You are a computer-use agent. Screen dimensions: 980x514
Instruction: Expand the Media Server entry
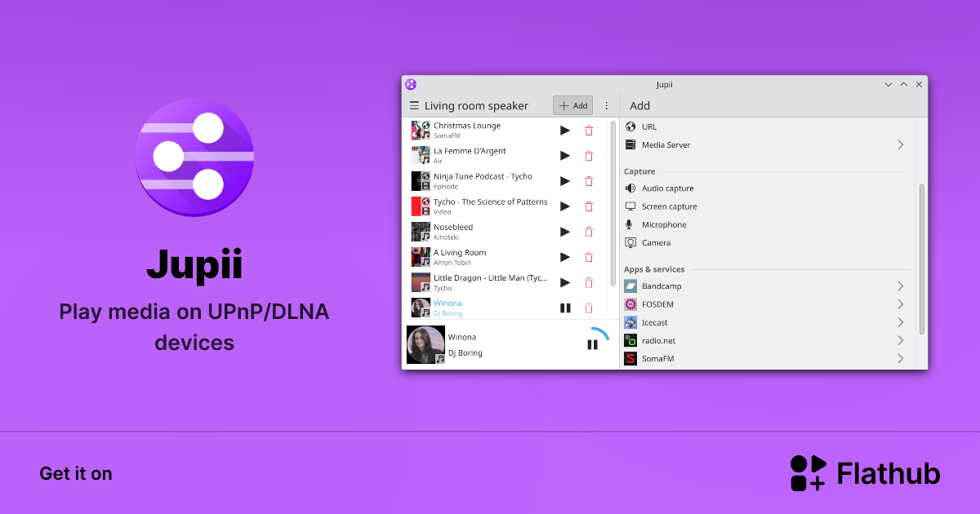(x=900, y=144)
